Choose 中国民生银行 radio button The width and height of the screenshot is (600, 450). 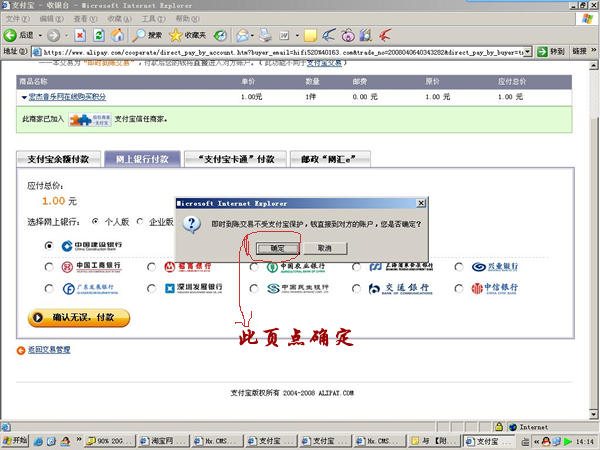point(254,289)
